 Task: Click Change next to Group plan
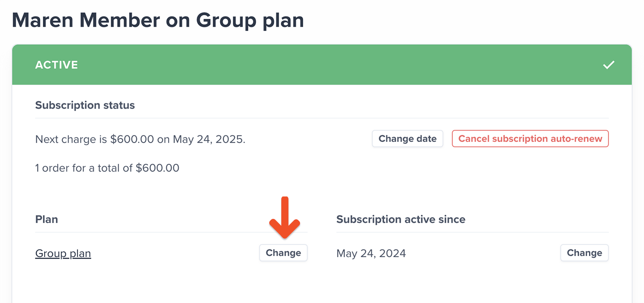[284, 252]
